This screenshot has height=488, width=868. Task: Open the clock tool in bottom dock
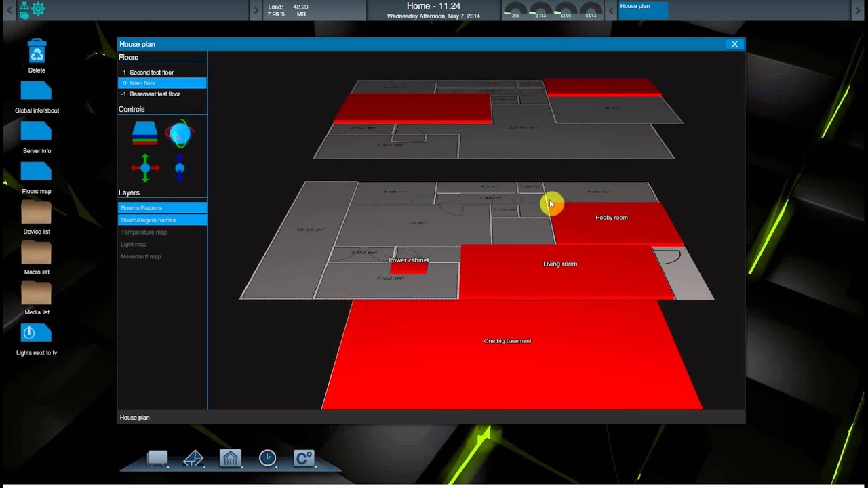click(267, 458)
